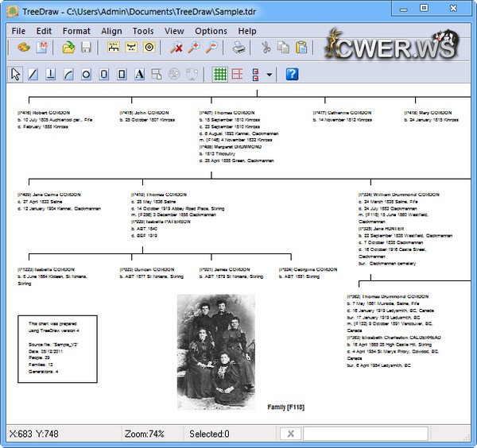Click the save floppy disk icon
The height and width of the screenshot is (448, 477).
pyautogui.click(x=86, y=48)
